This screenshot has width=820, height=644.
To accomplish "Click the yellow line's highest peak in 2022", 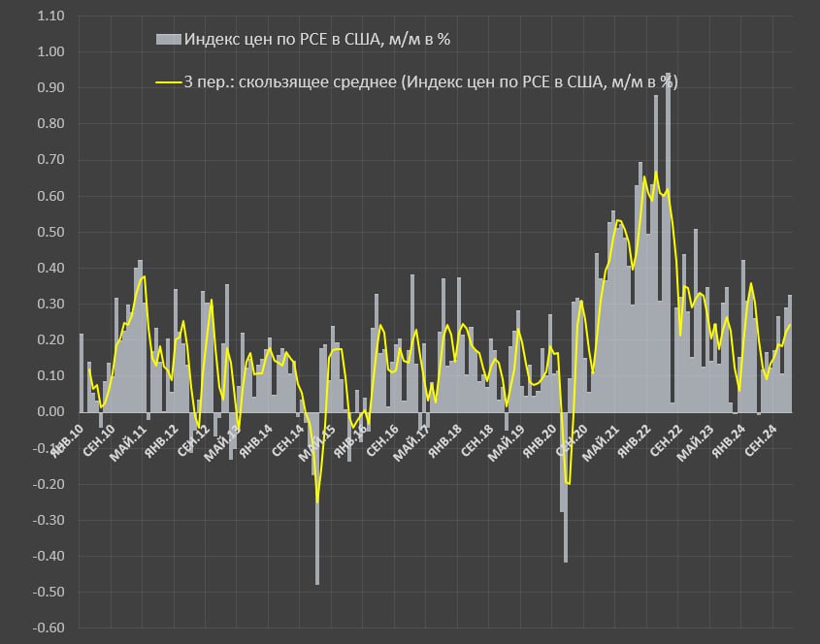I will [x=657, y=173].
